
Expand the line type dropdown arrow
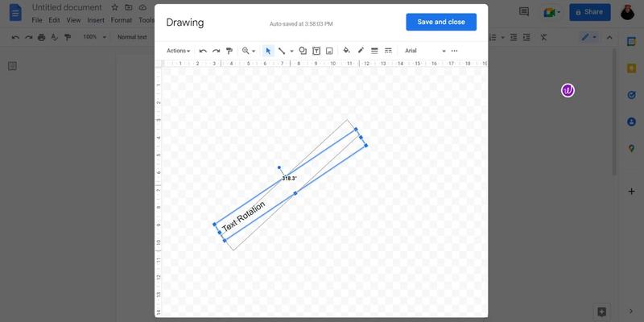pos(291,51)
